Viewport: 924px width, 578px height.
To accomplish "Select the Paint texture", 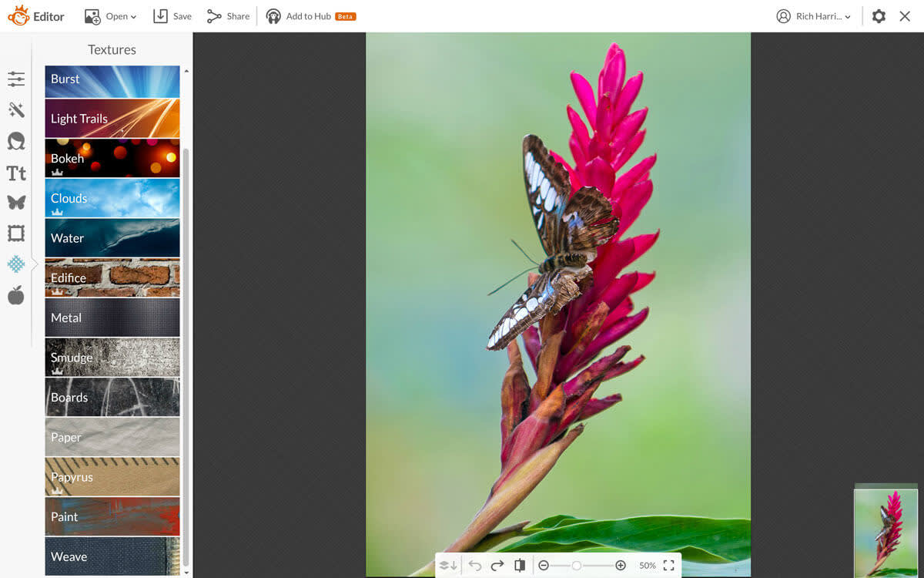I will (x=112, y=516).
